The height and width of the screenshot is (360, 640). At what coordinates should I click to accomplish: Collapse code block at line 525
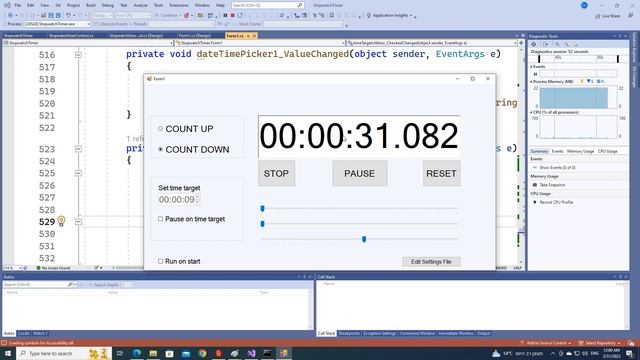(78, 173)
